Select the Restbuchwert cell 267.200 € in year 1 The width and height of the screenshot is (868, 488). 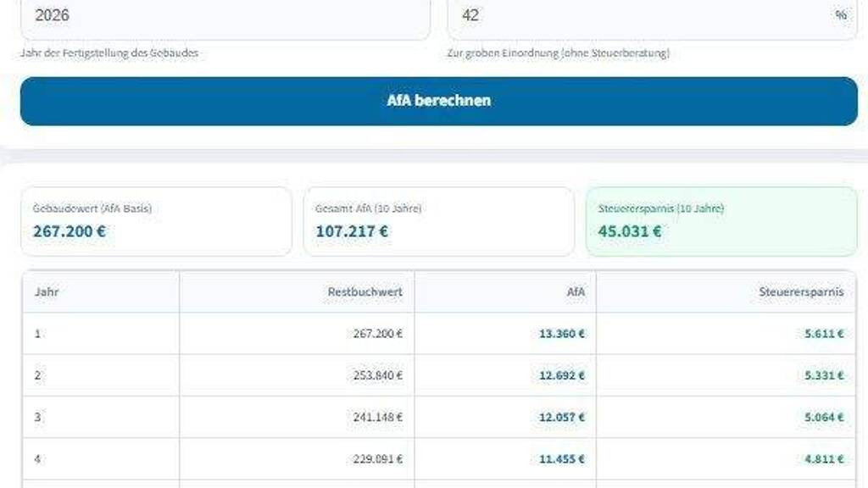click(377, 334)
